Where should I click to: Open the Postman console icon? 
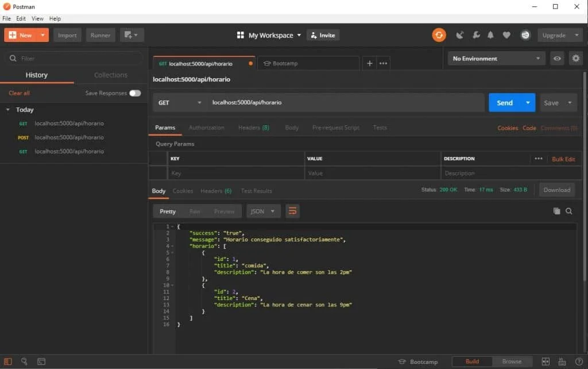(41, 362)
